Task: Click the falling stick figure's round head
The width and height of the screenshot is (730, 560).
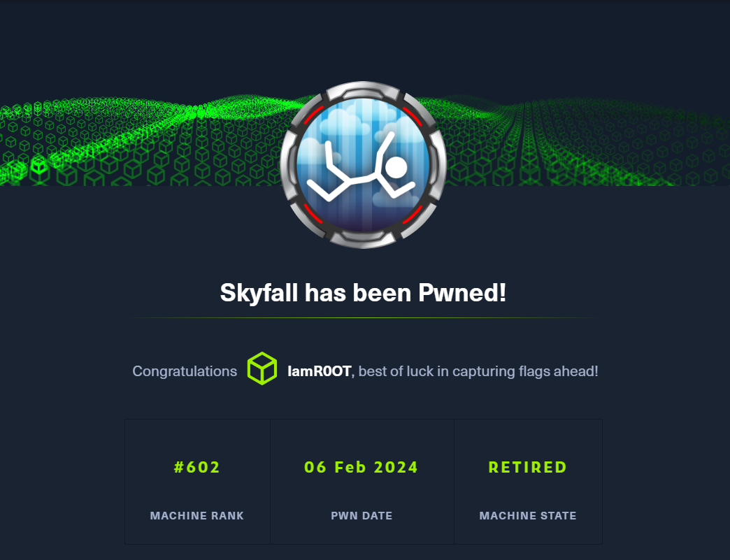Action: (x=396, y=168)
